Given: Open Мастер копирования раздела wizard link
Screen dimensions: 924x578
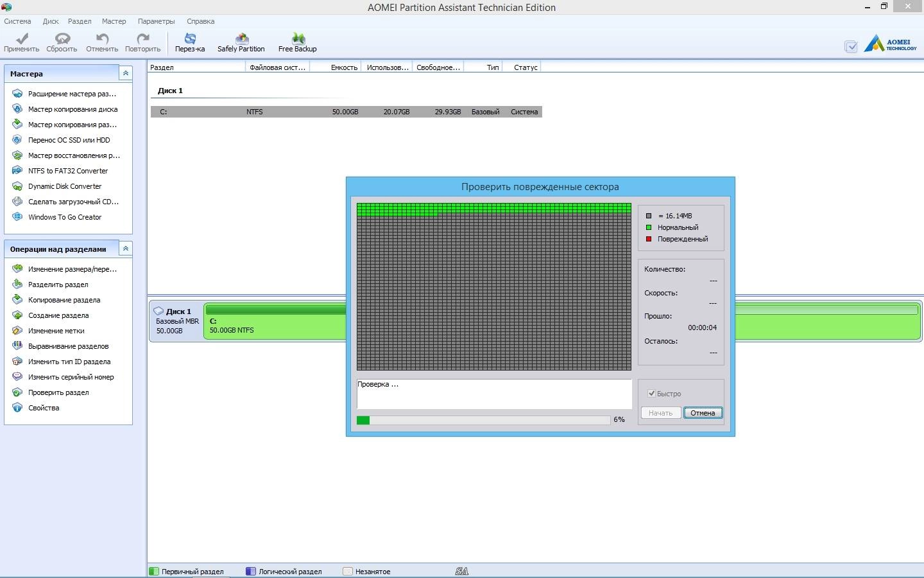Looking at the screenshot, I should coord(73,125).
